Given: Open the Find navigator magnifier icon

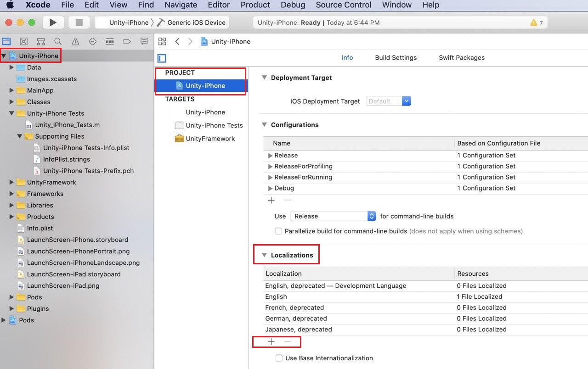Looking at the screenshot, I should pyautogui.click(x=58, y=41).
